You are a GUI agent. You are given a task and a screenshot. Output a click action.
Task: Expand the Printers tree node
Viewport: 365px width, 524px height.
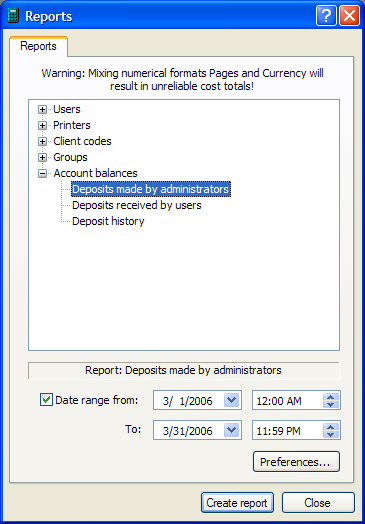point(42,126)
